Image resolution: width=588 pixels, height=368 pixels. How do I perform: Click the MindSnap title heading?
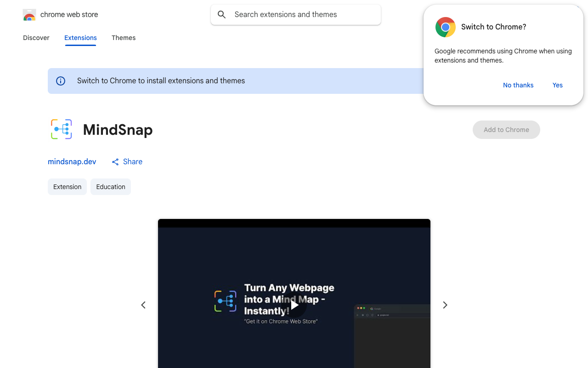[x=118, y=130]
